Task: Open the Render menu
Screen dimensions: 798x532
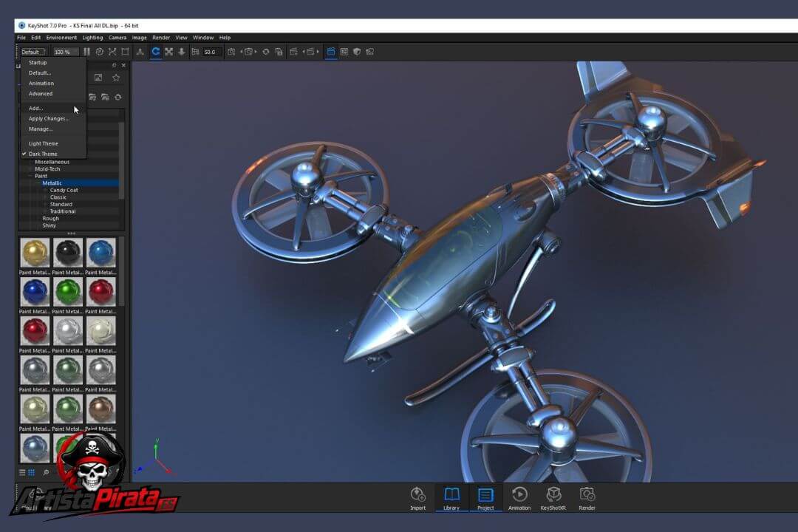Action: pos(161,38)
